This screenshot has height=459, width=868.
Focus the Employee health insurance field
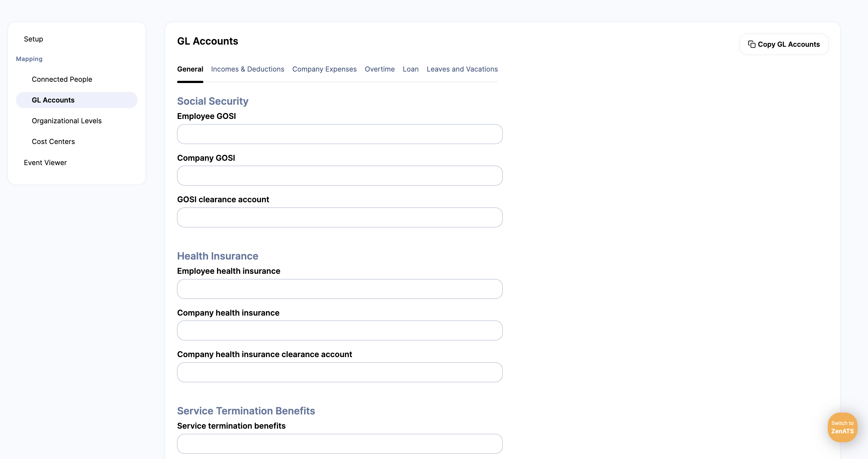coord(339,289)
